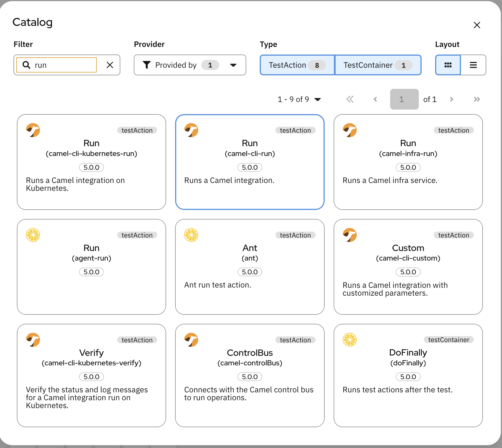Click the camel icon on camel-cli-run card
Screen dimensions: 502x448
tap(191, 130)
